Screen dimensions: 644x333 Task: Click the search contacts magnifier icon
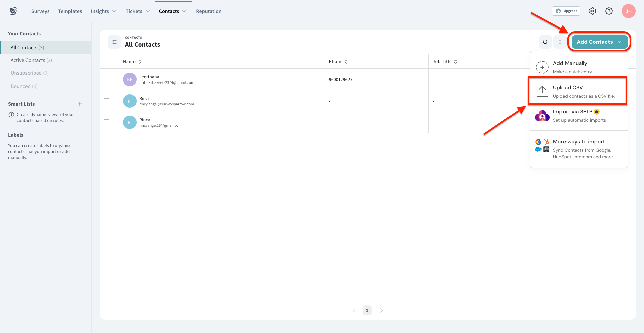[x=545, y=42]
